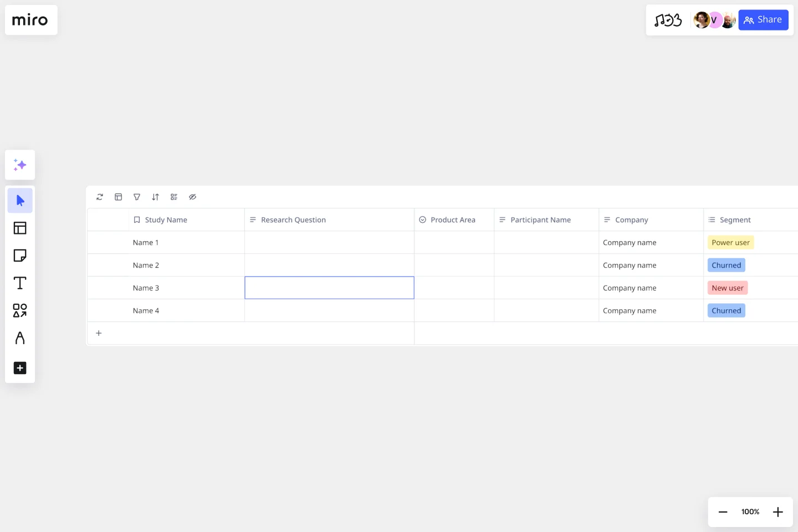Open Segment column header
The width and height of the screenshot is (798, 532).
click(x=751, y=220)
